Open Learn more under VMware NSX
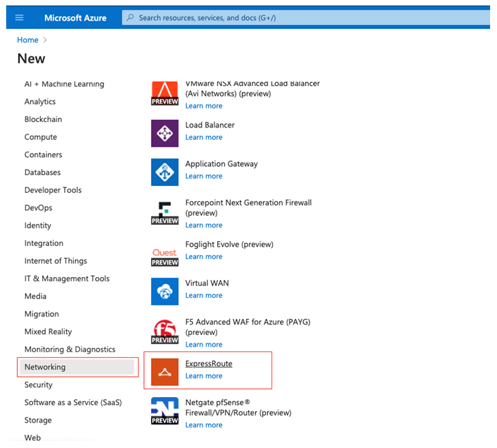The width and height of the screenshot is (497, 448). [x=204, y=106]
